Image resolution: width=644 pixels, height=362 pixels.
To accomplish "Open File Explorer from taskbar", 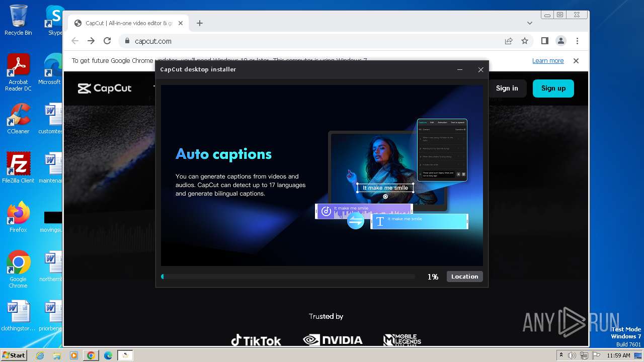I will tap(57, 355).
